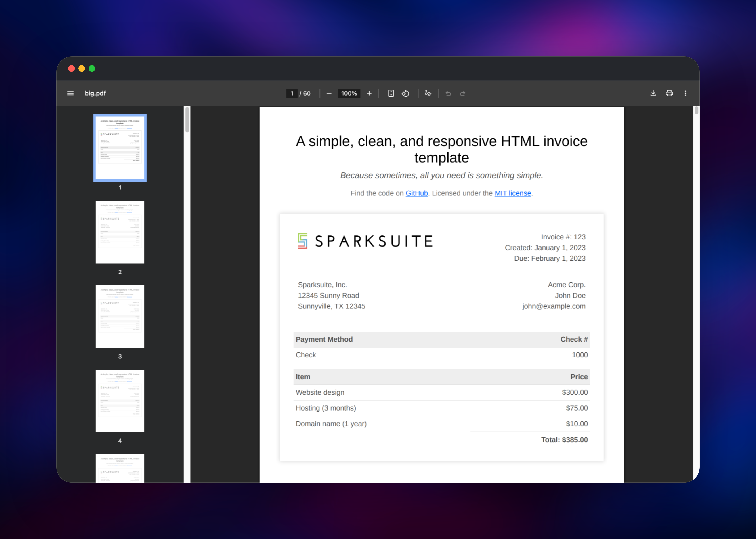The height and width of the screenshot is (539, 756).
Task: Click the undo arrow icon
Action: (448, 94)
